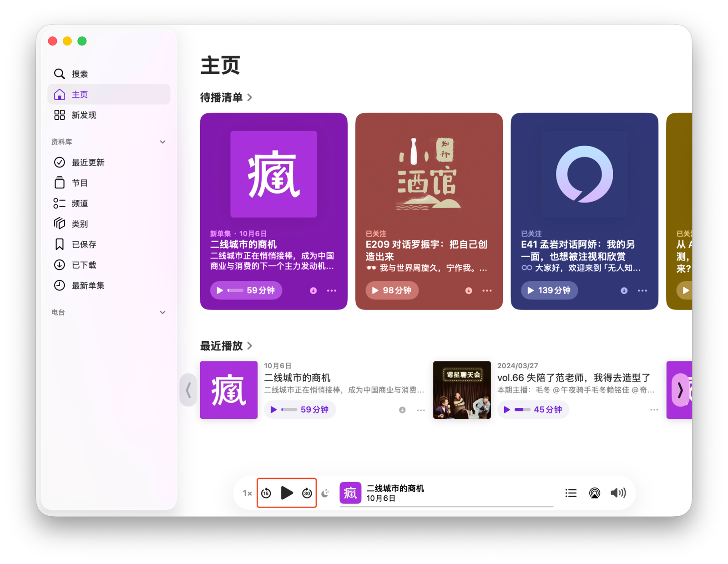Click the now-playing 癫 artwork in player
This screenshot has width=728, height=564.
(x=351, y=493)
